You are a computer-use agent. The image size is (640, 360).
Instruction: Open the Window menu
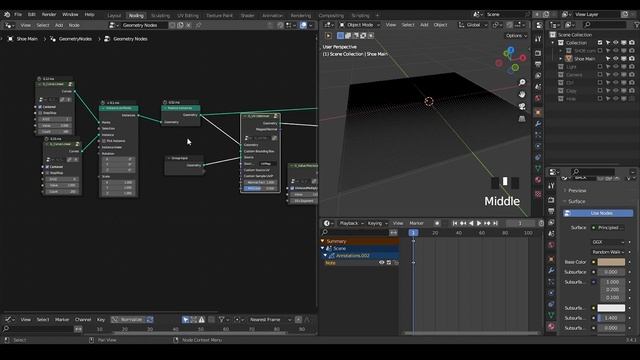tap(70, 14)
